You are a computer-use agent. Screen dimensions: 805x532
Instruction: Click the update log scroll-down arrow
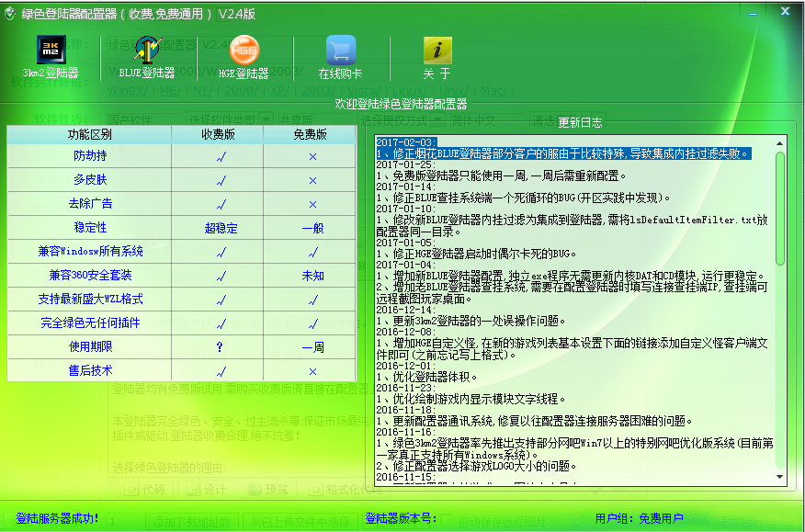tap(780, 478)
